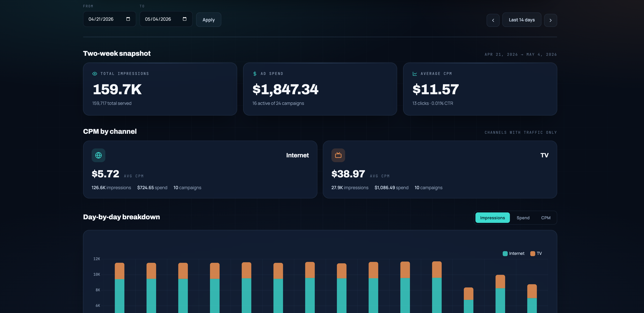Image resolution: width=644 pixels, height=313 pixels.
Task: Click the Two-week snapshot heading
Action: (x=117, y=53)
